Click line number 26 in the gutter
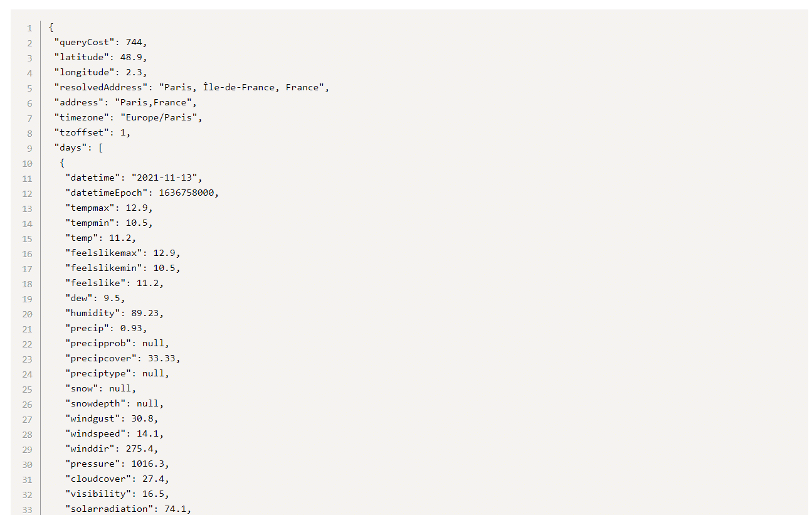 point(28,405)
